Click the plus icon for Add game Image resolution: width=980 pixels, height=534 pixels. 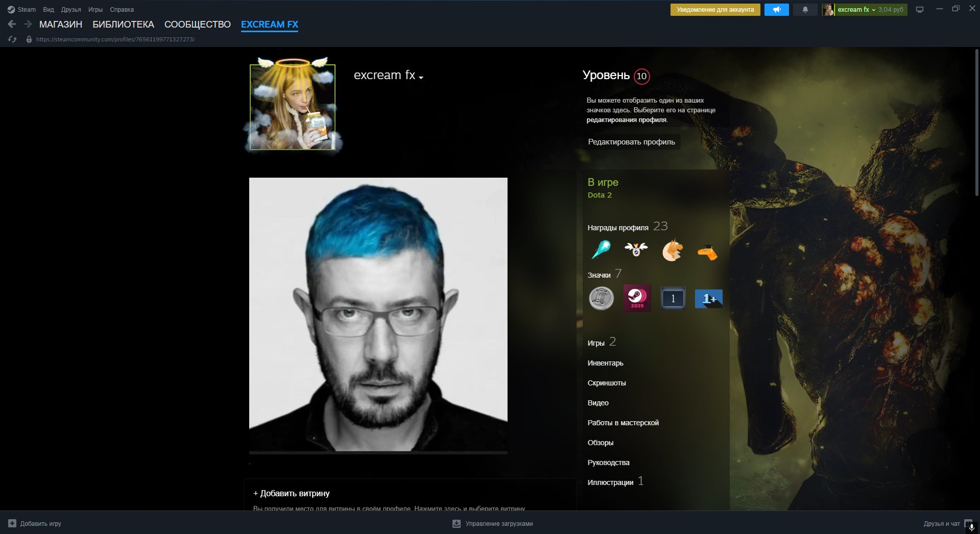click(x=12, y=523)
